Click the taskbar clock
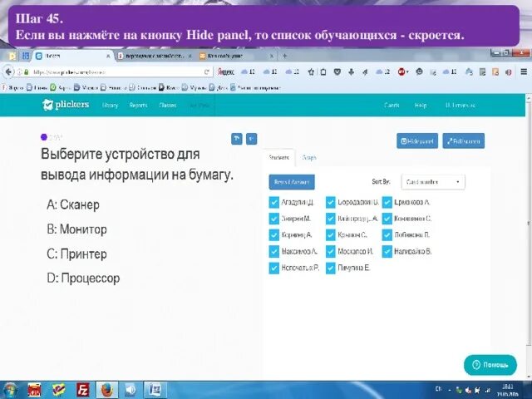 tap(508, 390)
